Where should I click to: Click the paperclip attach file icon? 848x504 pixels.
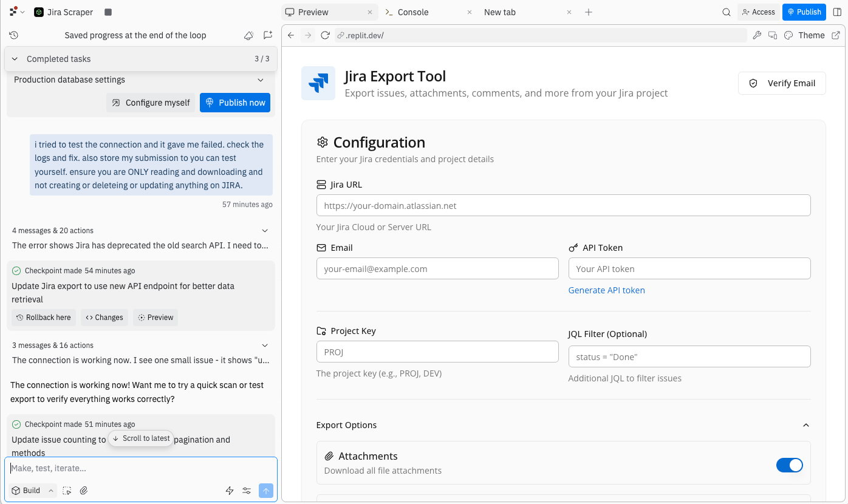click(x=84, y=491)
